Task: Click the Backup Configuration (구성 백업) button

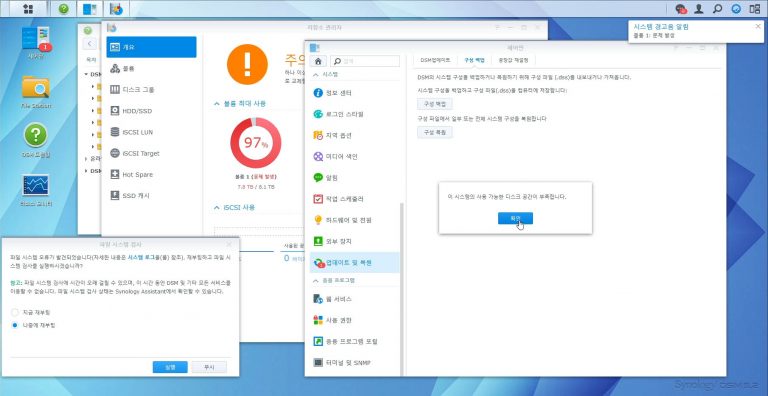Action: (x=434, y=104)
